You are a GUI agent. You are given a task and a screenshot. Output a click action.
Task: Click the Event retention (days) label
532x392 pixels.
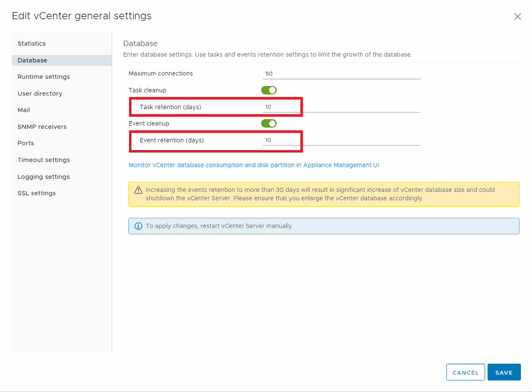[x=171, y=140]
